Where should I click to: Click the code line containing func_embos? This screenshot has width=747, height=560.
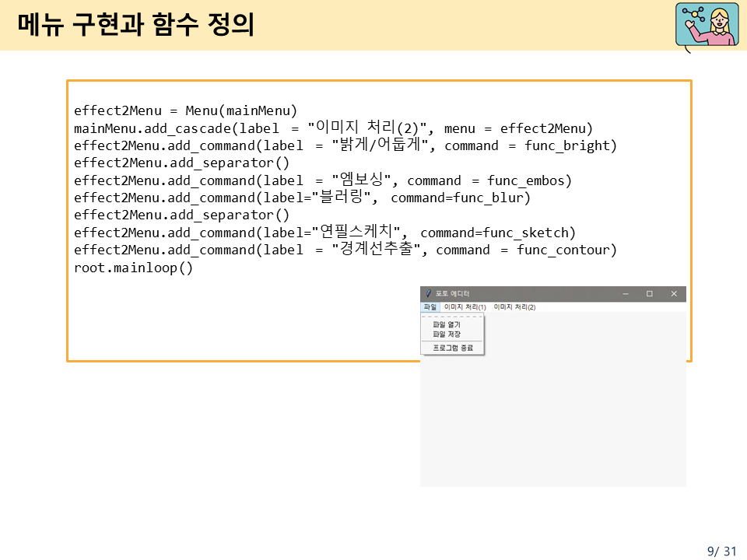click(322, 180)
